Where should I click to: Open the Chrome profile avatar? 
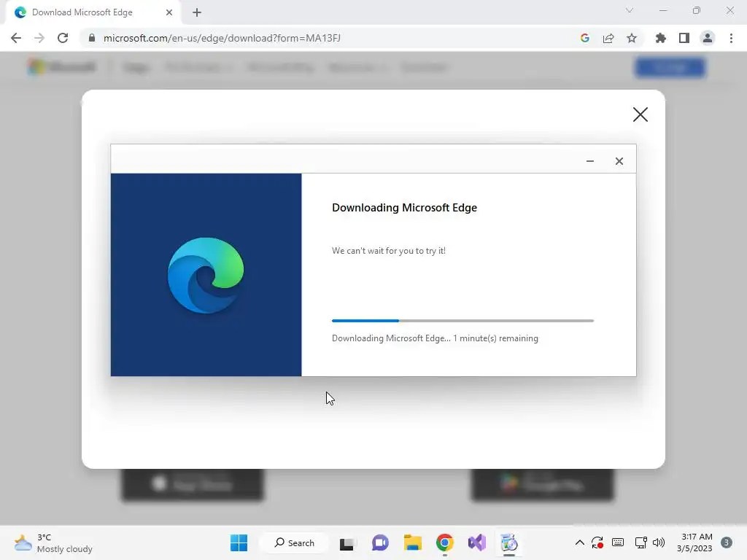708,38
